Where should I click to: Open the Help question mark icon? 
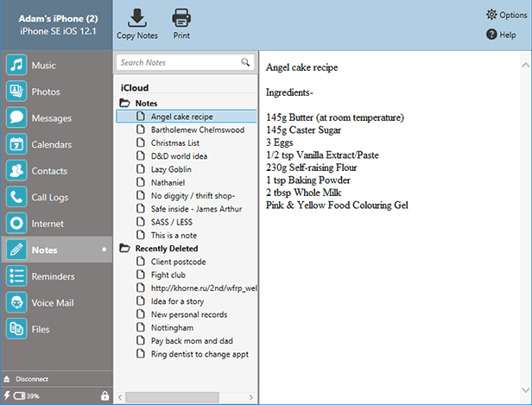[491, 35]
